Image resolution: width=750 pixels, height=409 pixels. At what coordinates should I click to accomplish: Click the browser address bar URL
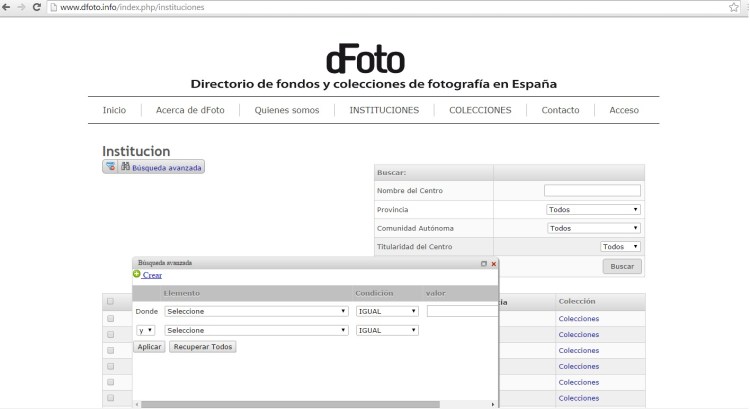132,7
